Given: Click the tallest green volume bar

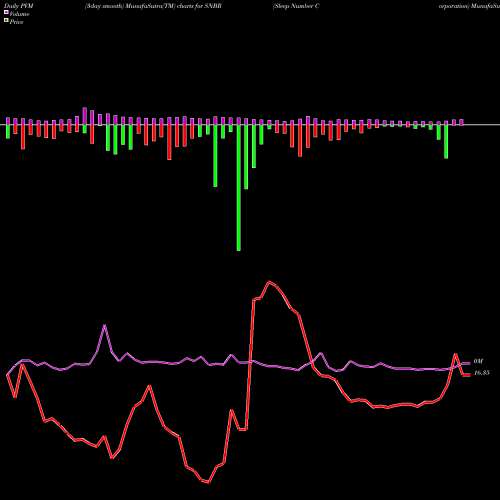Looking at the screenshot, I should click(x=238, y=188).
